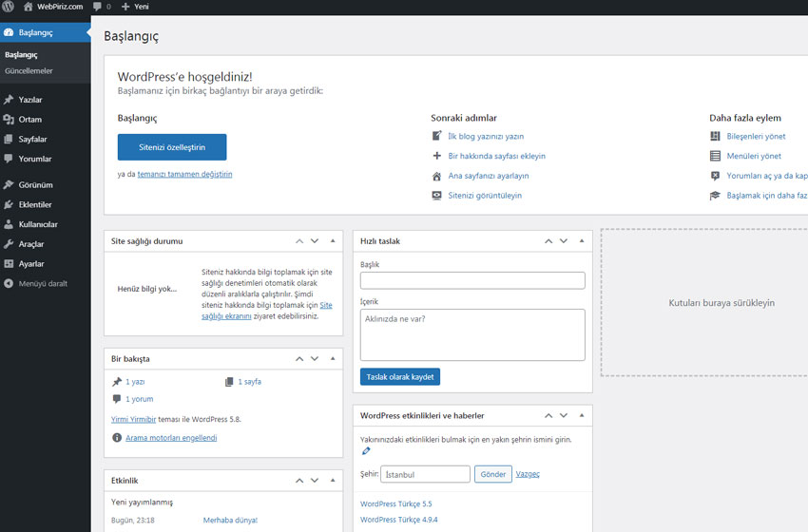Open WordPress Türkçe 4.9.4 news link
This screenshot has height=532, width=808.
pyautogui.click(x=399, y=520)
